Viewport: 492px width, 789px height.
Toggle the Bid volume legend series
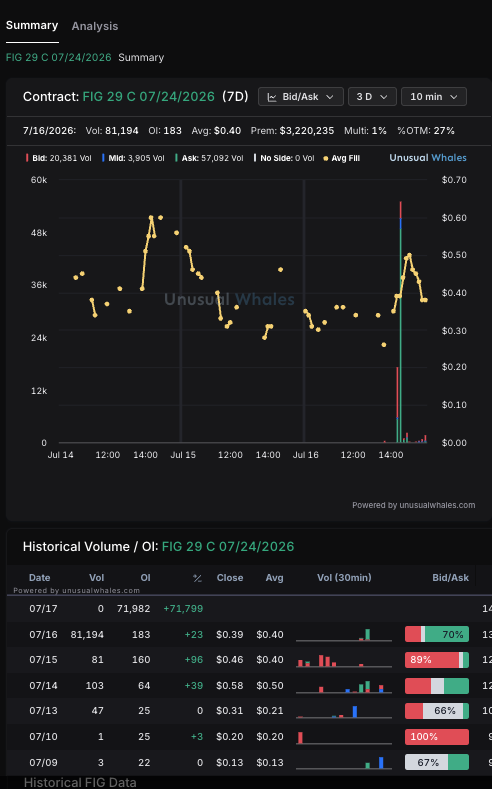(59, 158)
